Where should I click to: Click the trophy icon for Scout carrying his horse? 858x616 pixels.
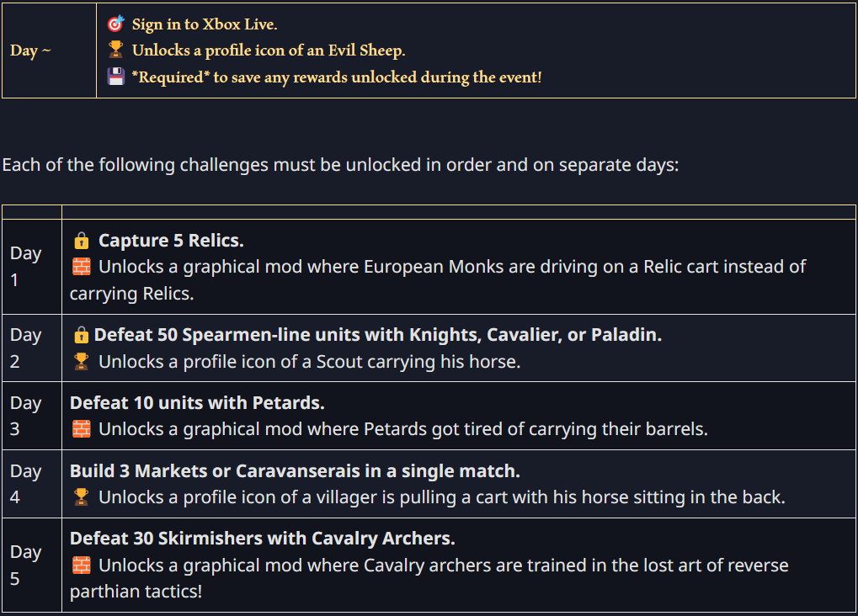(x=82, y=361)
